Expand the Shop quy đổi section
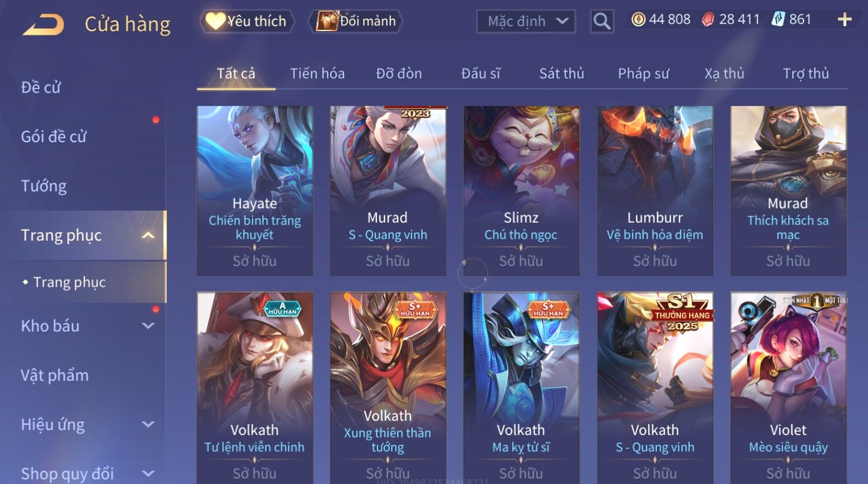 [x=148, y=474]
